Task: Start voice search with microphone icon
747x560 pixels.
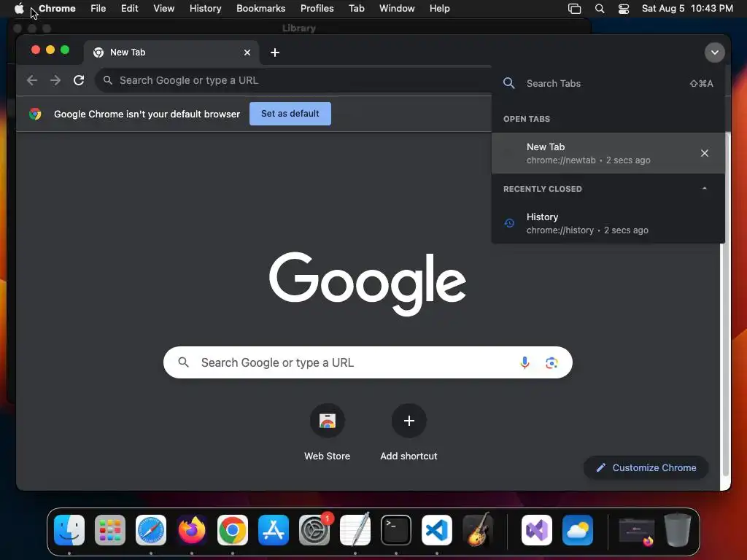Action: [x=525, y=363]
